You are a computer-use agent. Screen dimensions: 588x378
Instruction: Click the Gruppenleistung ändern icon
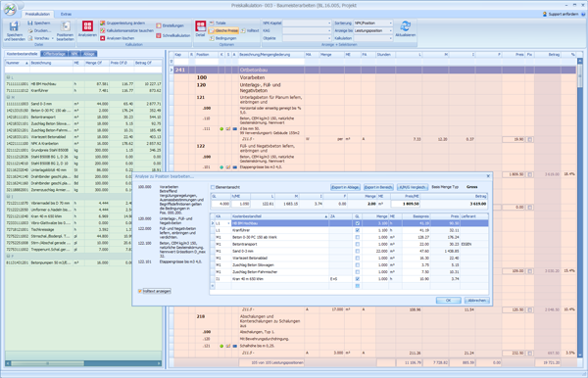tap(102, 24)
